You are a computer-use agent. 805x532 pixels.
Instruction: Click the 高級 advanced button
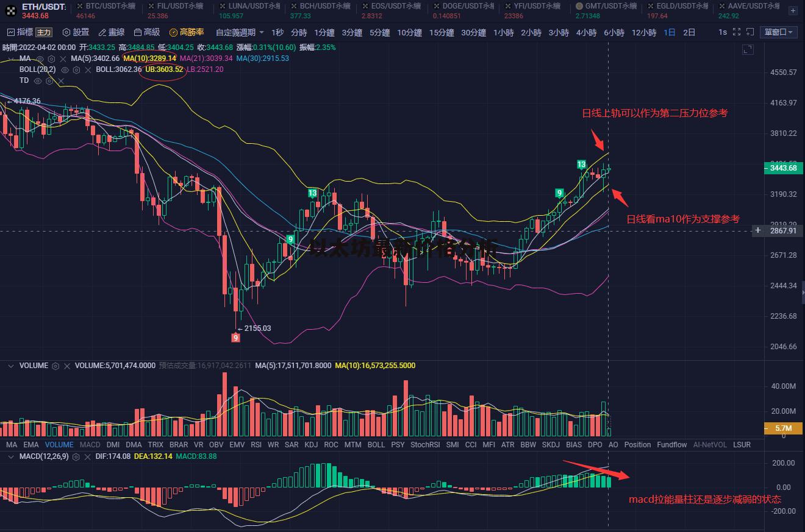coord(146,32)
